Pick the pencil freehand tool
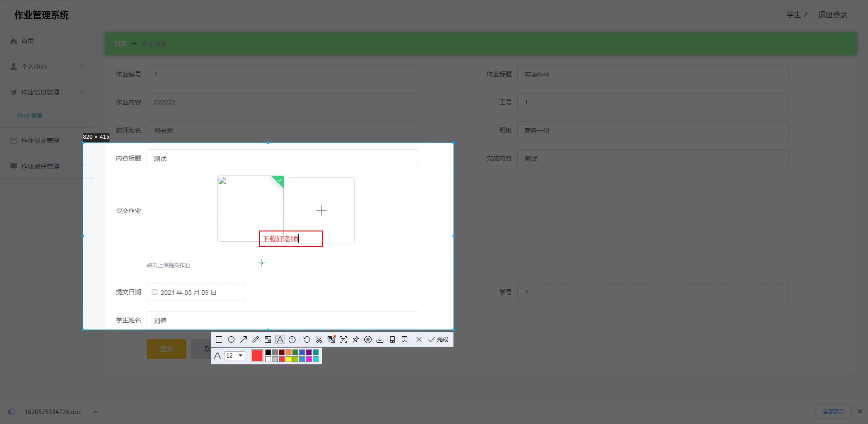 [x=256, y=339]
